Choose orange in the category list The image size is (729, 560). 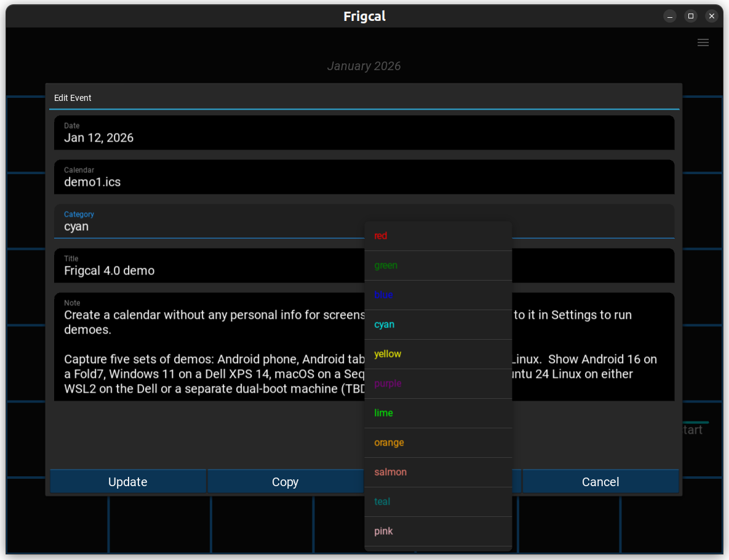pyautogui.click(x=438, y=442)
